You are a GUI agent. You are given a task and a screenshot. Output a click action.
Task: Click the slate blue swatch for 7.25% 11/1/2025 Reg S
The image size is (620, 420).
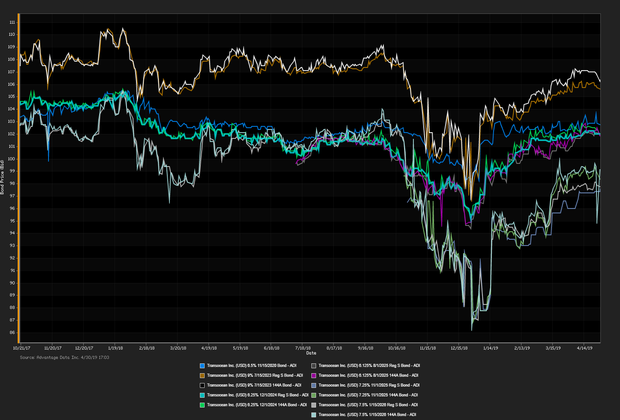(314, 385)
